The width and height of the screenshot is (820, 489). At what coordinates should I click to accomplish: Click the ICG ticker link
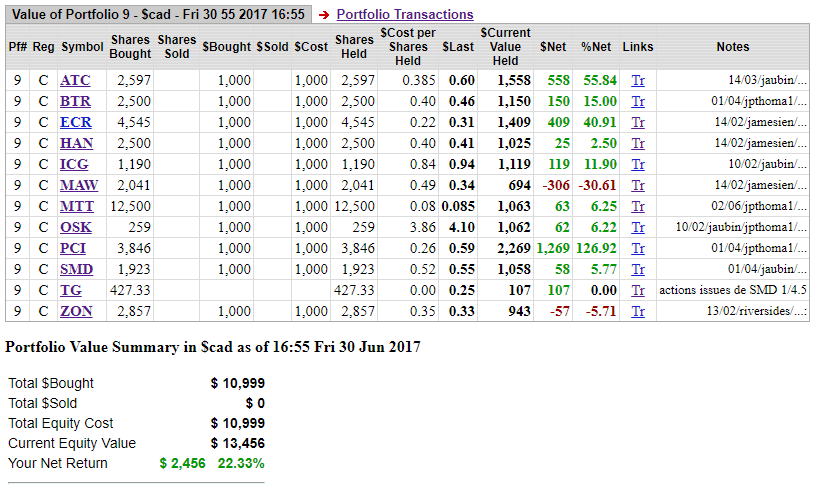coord(75,164)
